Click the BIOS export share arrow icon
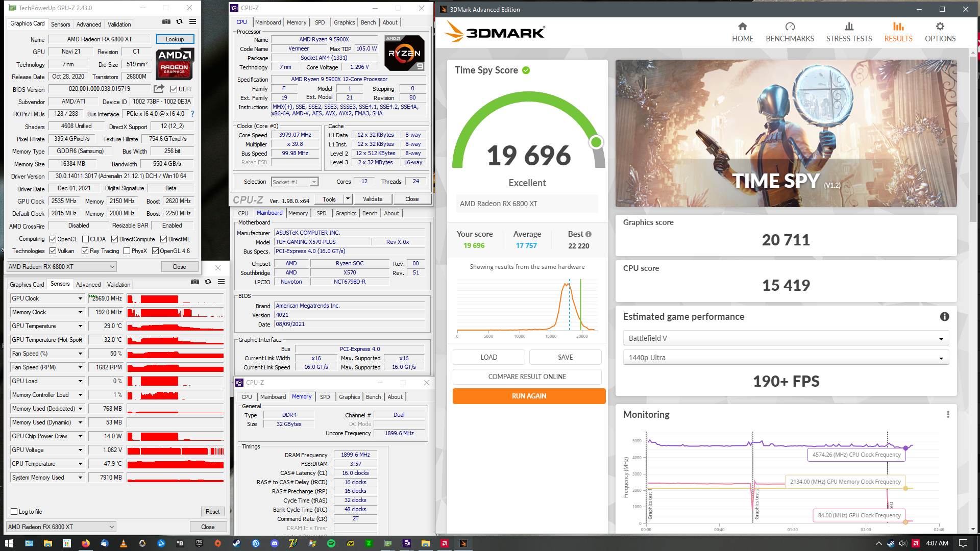Screen dimensions: 980x551 [x=159, y=88]
